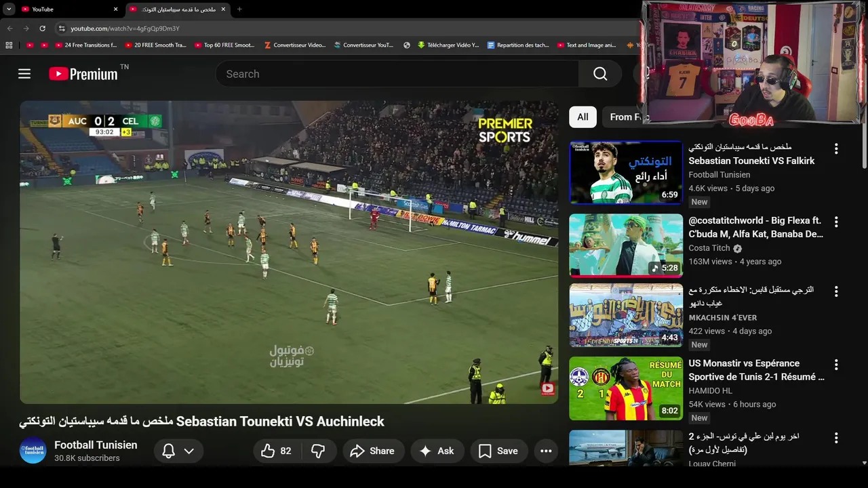Open options for Tounekti VS Falkirk video
This screenshot has width=868, height=488.
[836, 148]
